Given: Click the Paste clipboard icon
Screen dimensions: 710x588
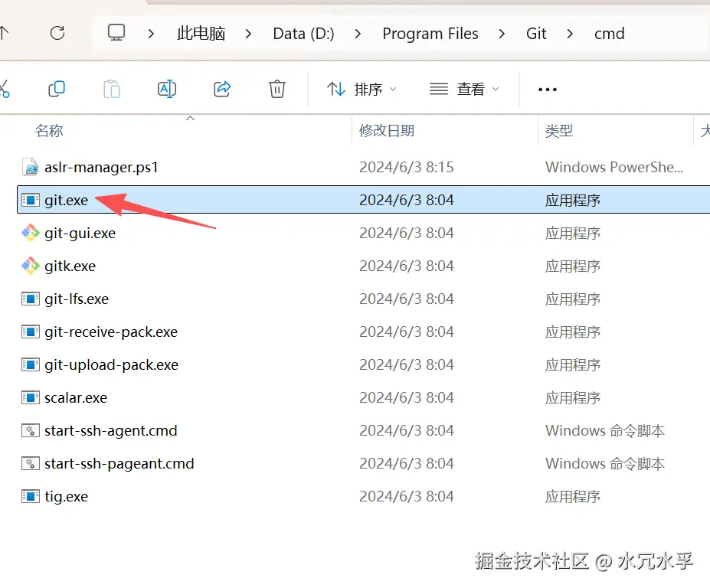Looking at the screenshot, I should point(111,89).
